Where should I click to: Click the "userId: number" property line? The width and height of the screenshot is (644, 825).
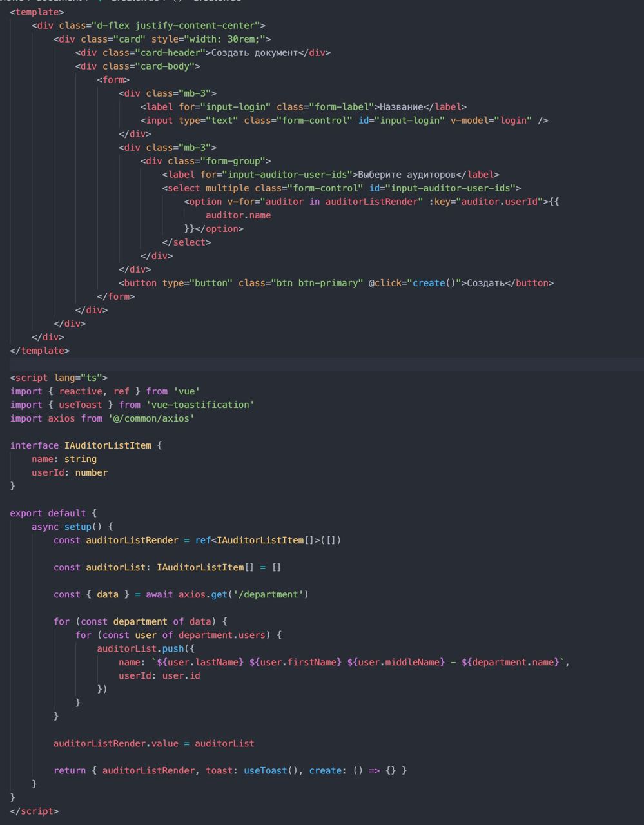(x=70, y=472)
